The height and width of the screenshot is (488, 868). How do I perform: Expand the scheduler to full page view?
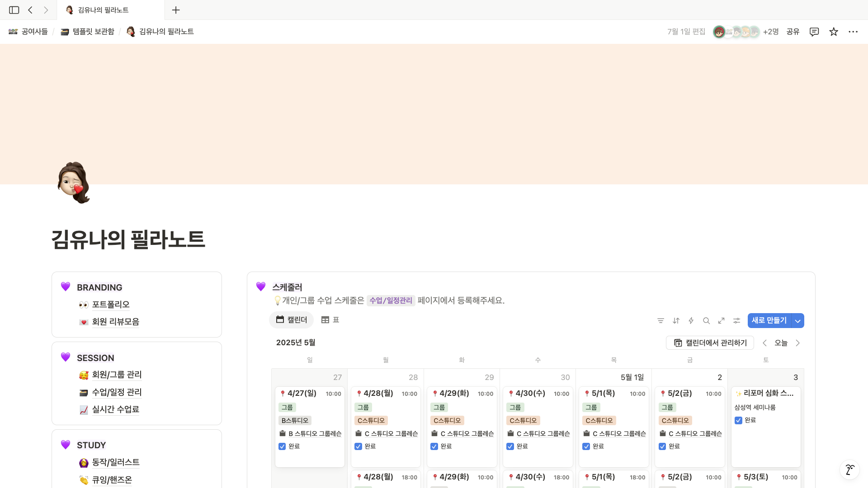pyautogui.click(x=722, y=321)
